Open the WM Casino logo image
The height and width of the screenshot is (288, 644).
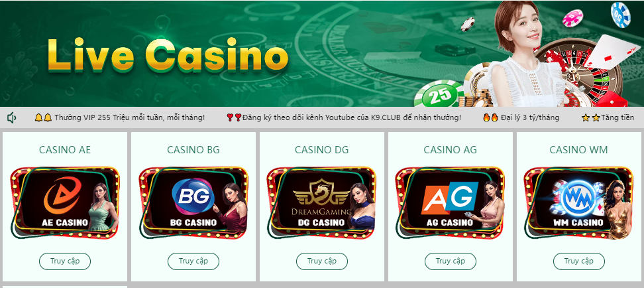pos(578,203)
